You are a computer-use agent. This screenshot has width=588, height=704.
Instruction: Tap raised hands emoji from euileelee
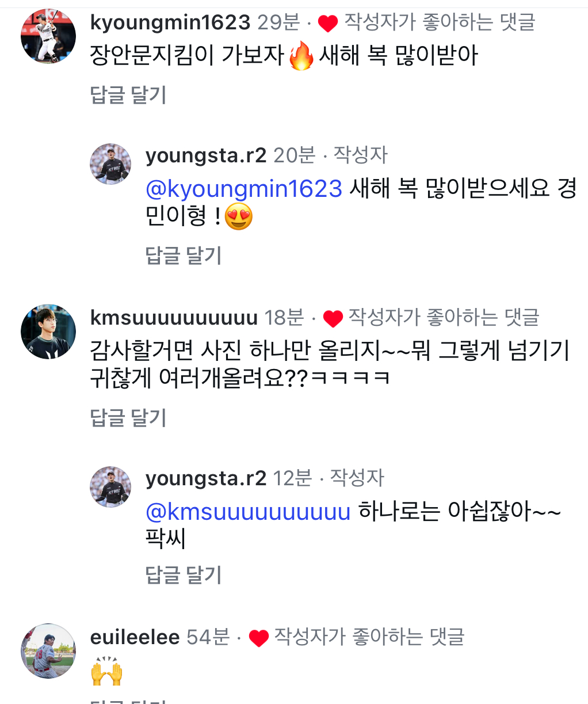[107, 671]
